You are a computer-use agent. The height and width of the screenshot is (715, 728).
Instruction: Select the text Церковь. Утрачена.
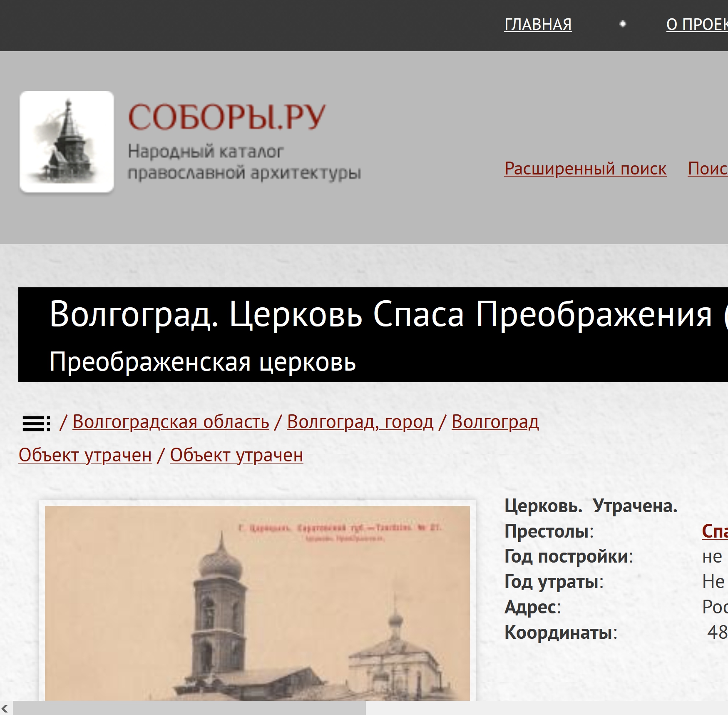(591, 506)
